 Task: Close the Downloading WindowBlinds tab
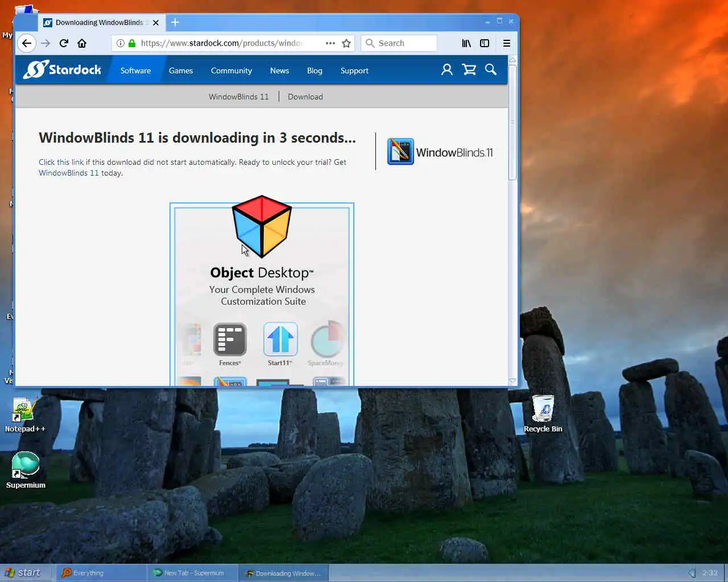pyautogui.click(x=156, y=23)
